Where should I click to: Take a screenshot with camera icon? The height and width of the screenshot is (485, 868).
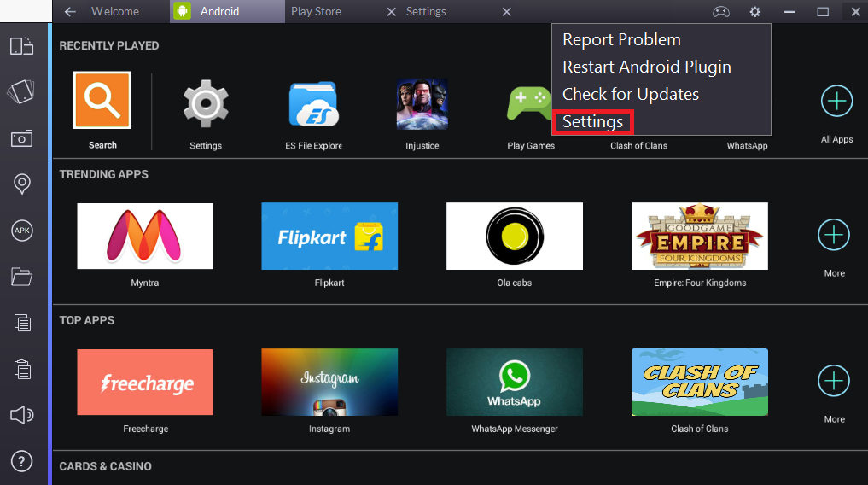[21, 138]
